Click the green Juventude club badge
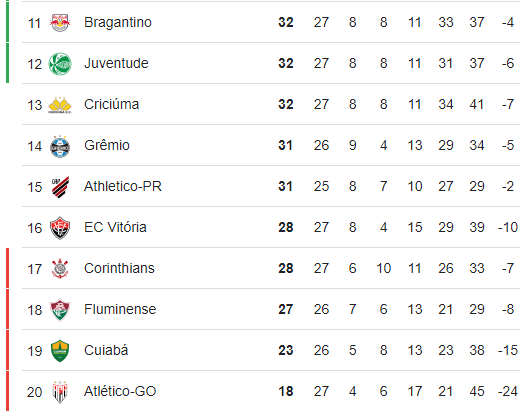Viewport: 520px width, 412px height. pos(60,64)
